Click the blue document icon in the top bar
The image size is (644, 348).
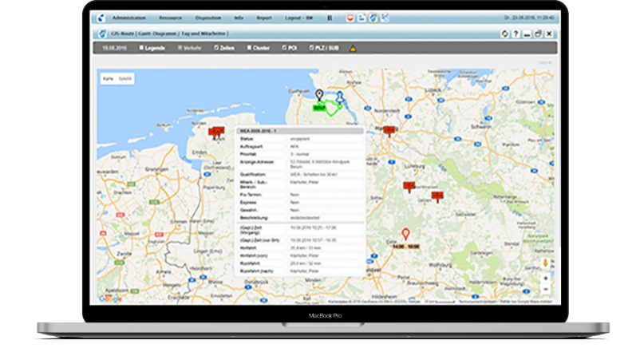pos(362,18)
